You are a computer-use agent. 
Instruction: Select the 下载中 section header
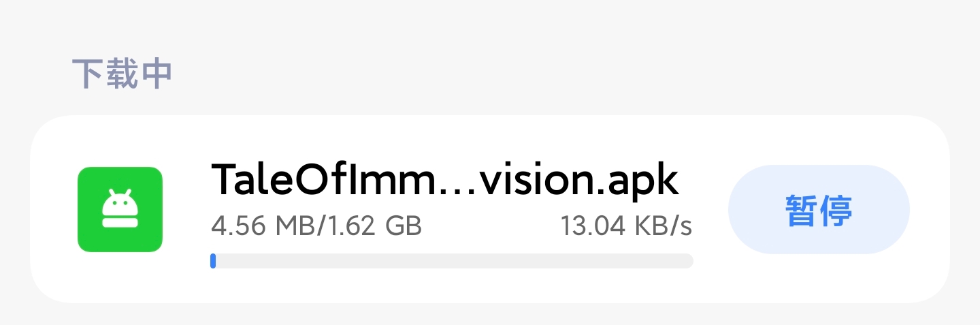[x=122, y=74]
